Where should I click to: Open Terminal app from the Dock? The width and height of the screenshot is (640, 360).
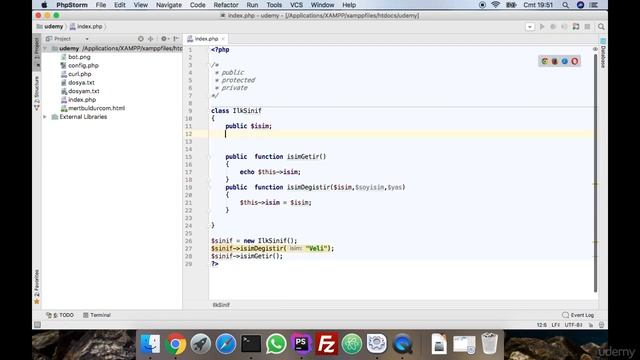click(x=251, y=344)
